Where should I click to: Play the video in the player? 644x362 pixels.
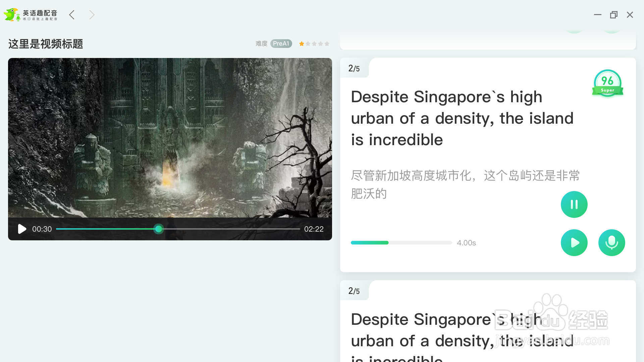(22, 229)
